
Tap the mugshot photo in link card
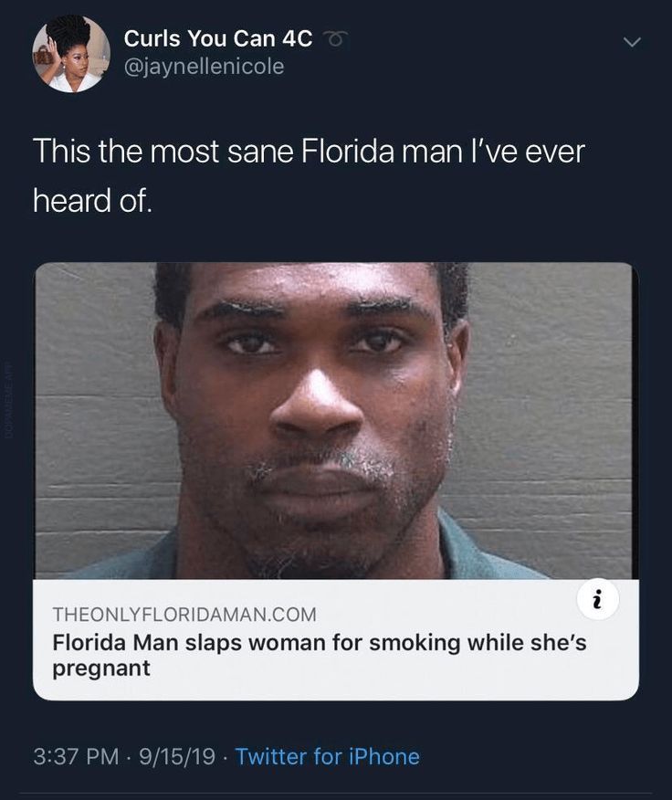[336, 420]
